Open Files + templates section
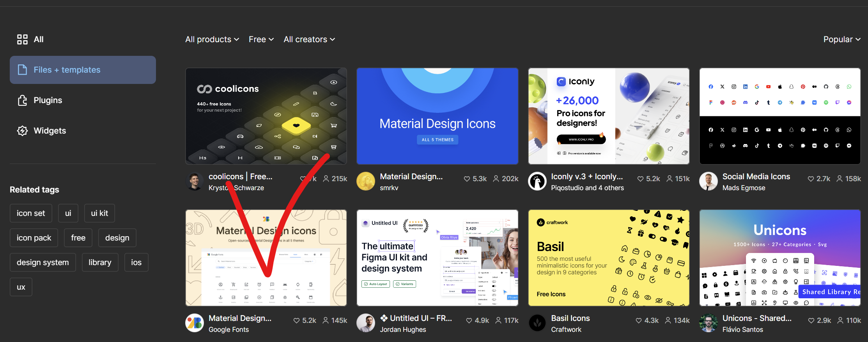This screenshot has width=868, height=342. (83, 70)
